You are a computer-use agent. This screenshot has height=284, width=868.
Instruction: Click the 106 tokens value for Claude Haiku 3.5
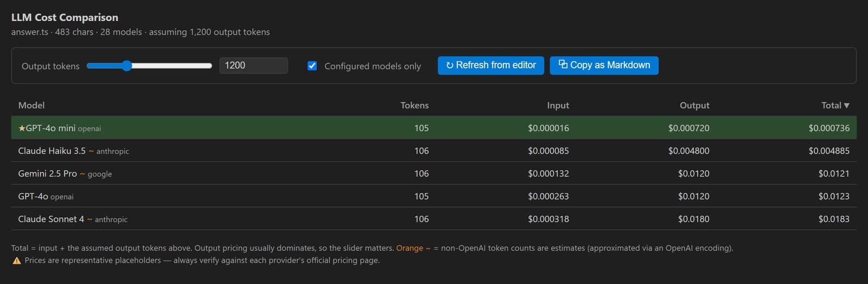coord(422,151)
